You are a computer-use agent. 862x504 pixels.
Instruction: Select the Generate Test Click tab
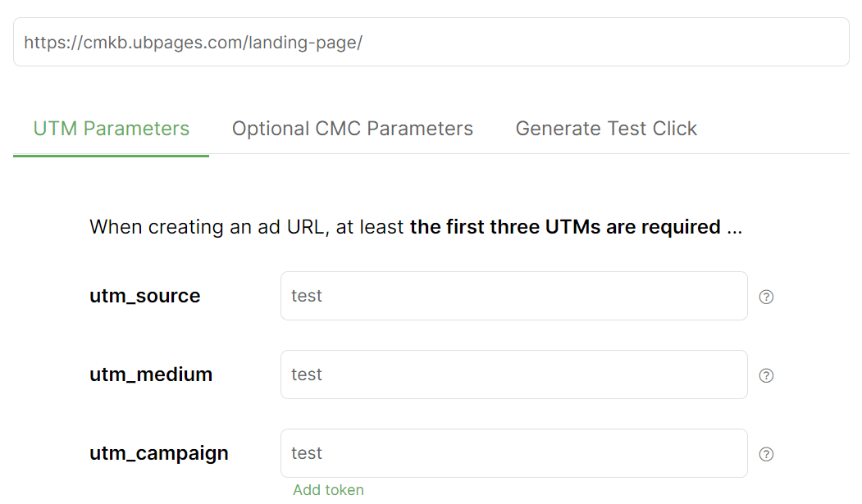606,129
